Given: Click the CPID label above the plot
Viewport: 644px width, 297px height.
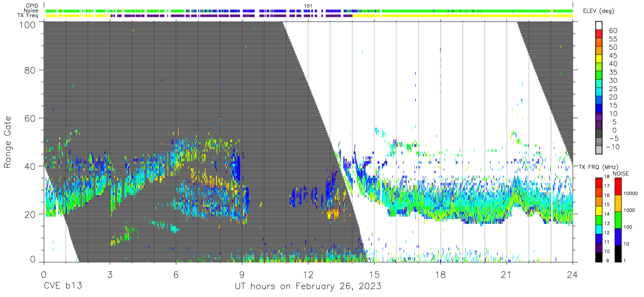Looking at the screenshot, I should click(31, 6).
